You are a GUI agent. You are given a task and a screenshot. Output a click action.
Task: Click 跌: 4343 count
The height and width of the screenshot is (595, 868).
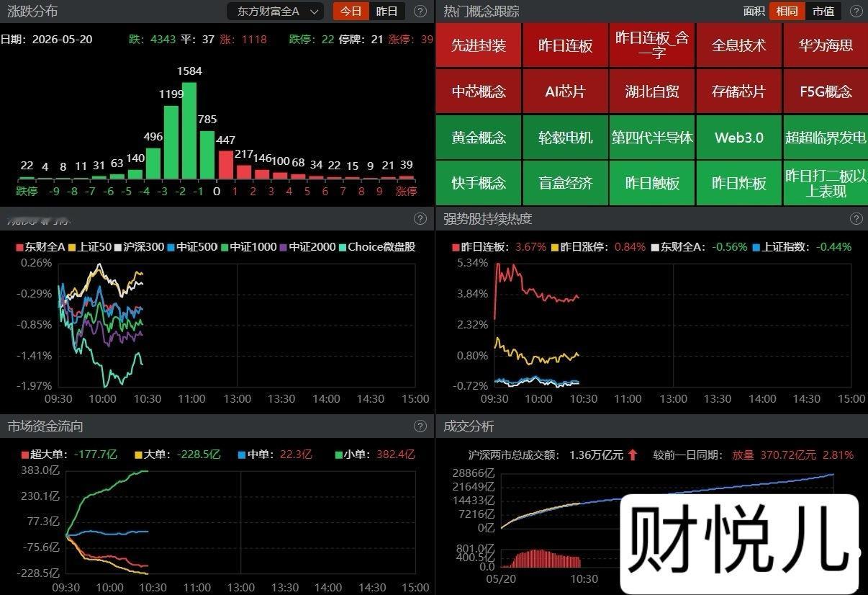coord(153,39)
